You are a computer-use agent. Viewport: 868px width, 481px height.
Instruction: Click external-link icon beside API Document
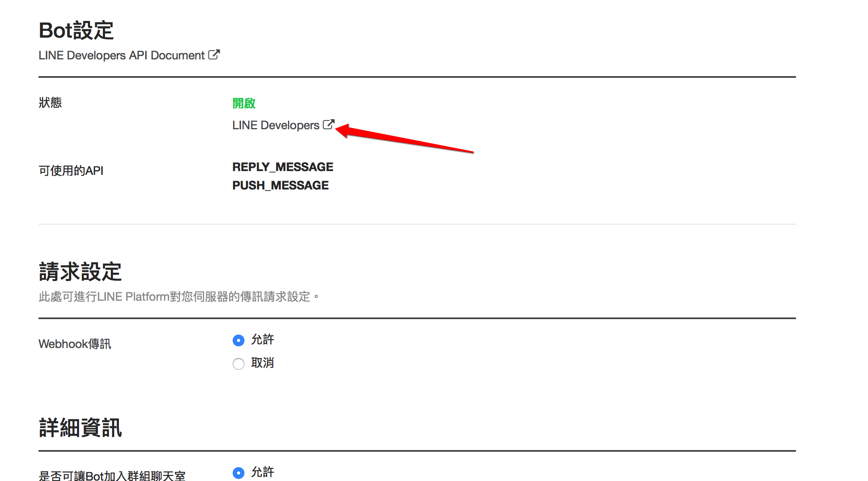(x=214, y=55)
